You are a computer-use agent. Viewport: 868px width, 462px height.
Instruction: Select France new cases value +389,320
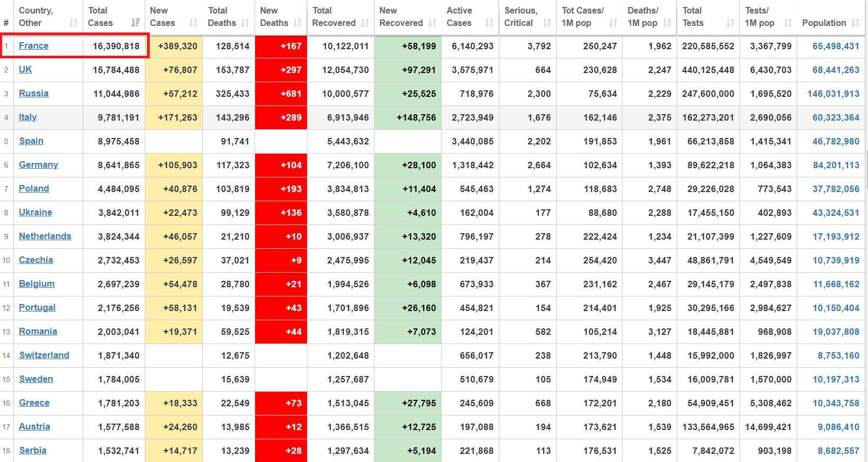[177, 46]
